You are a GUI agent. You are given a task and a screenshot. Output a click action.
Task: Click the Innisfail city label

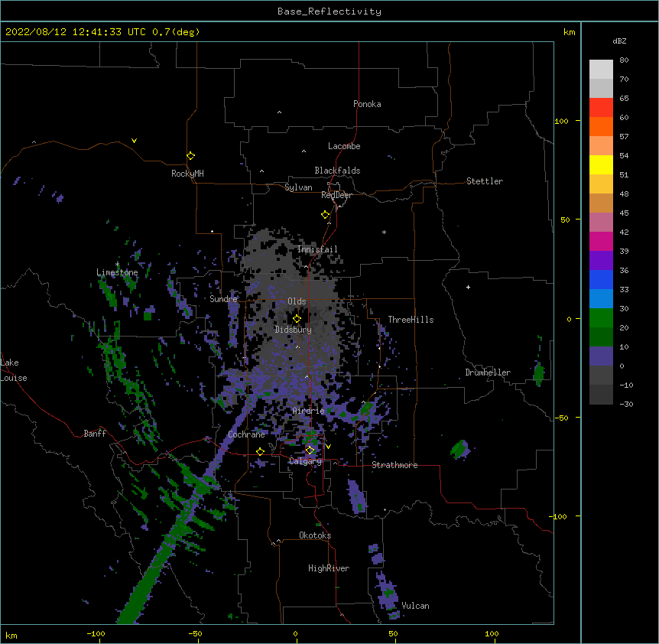point(317,249)
